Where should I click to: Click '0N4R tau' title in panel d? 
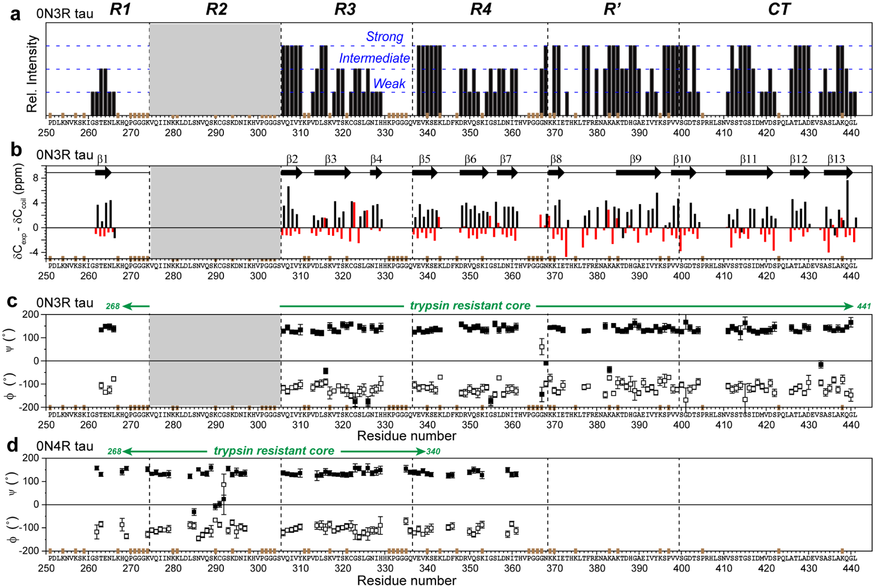pyautogui.click(x=65, y=446)
